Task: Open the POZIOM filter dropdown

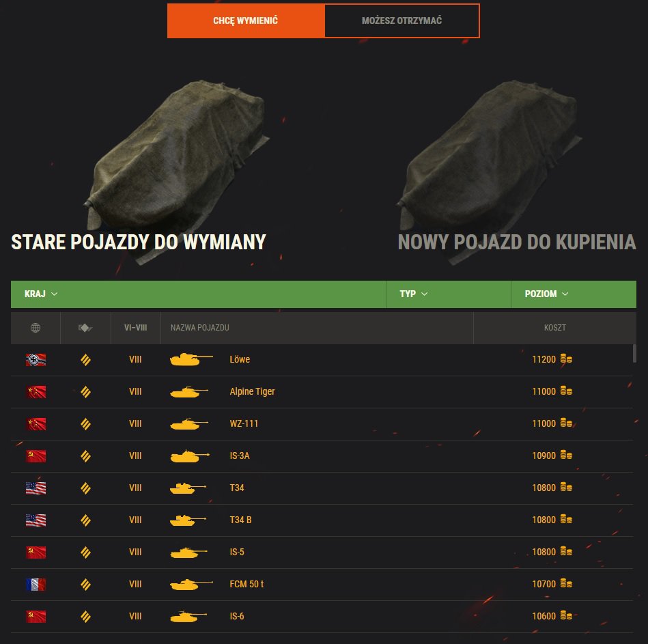Action: click(546, 294)
